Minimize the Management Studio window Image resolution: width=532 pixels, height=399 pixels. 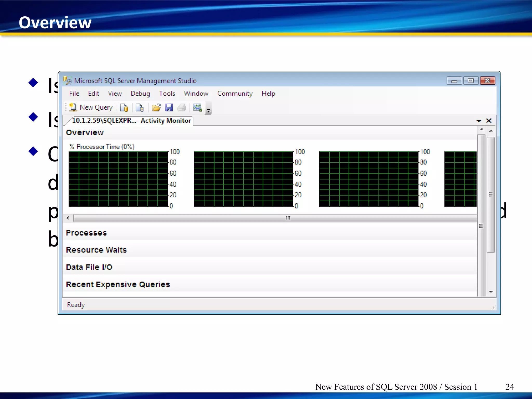click(x=454, y=81)
